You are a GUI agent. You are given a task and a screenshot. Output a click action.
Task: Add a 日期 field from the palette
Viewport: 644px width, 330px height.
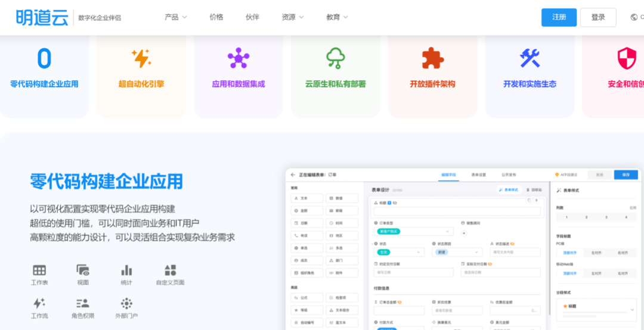(306, 223)
